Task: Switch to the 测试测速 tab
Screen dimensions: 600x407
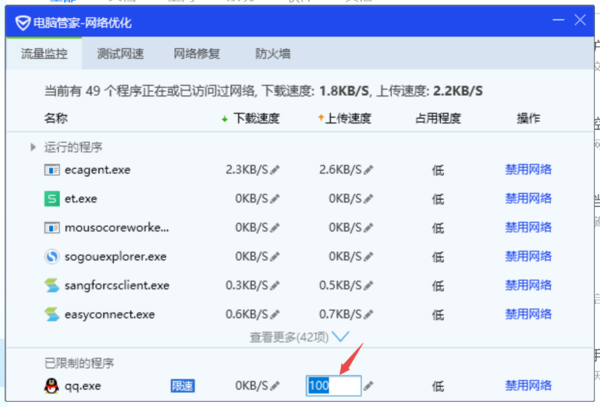Action: pos(119,54)
